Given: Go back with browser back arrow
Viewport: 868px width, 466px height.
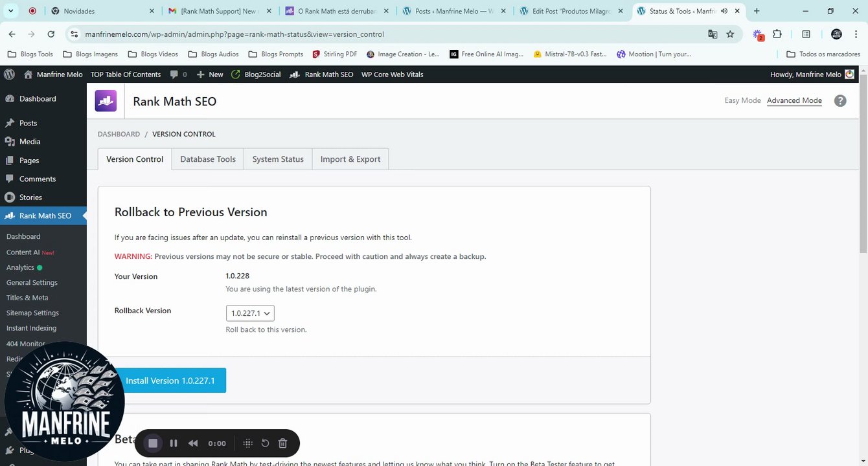Looking at the screenshot, I should tap(12, 34).
